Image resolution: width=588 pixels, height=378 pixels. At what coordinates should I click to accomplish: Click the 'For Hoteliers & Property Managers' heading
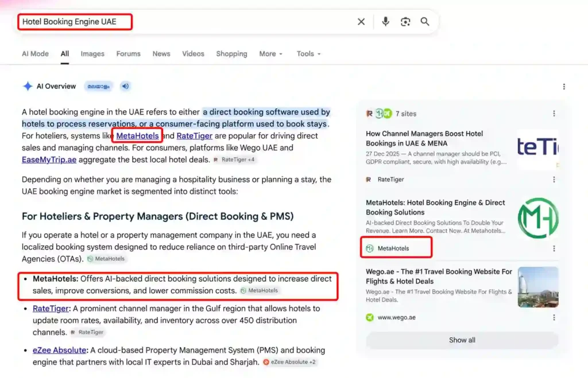tap(157, 216)
